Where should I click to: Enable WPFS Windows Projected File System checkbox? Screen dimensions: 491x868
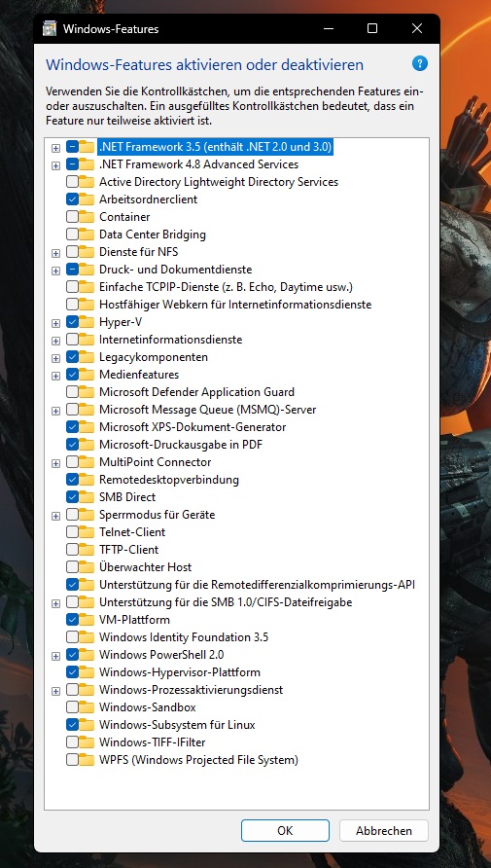(72, 759)
